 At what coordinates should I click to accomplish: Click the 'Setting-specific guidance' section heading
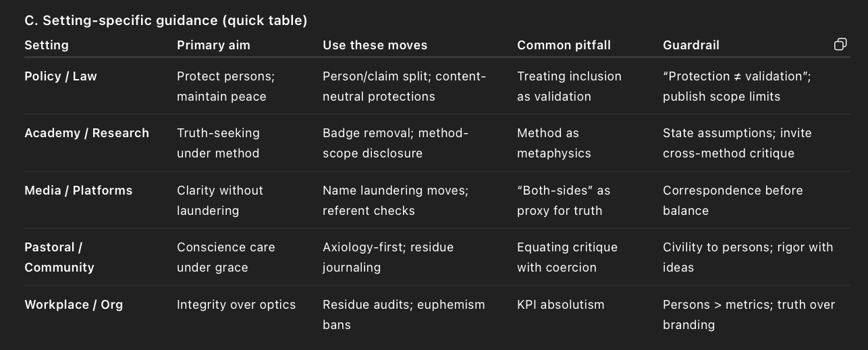[166, 20]
